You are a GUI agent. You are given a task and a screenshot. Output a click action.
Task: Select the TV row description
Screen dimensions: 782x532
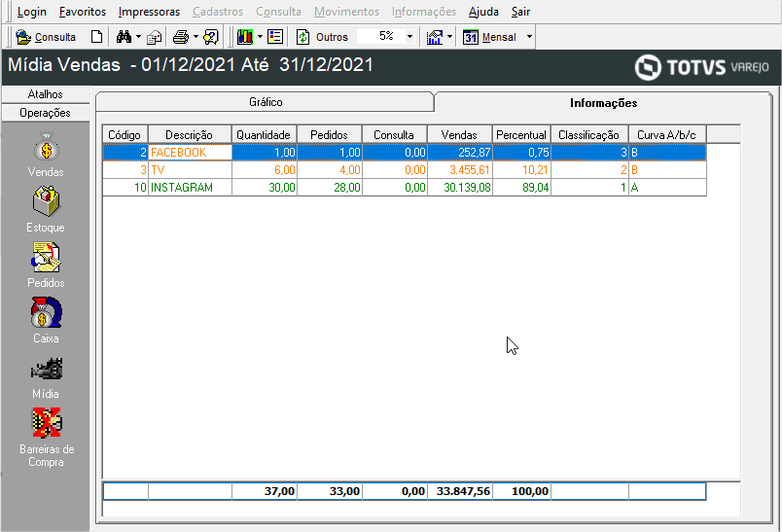[x=190, y=170]
